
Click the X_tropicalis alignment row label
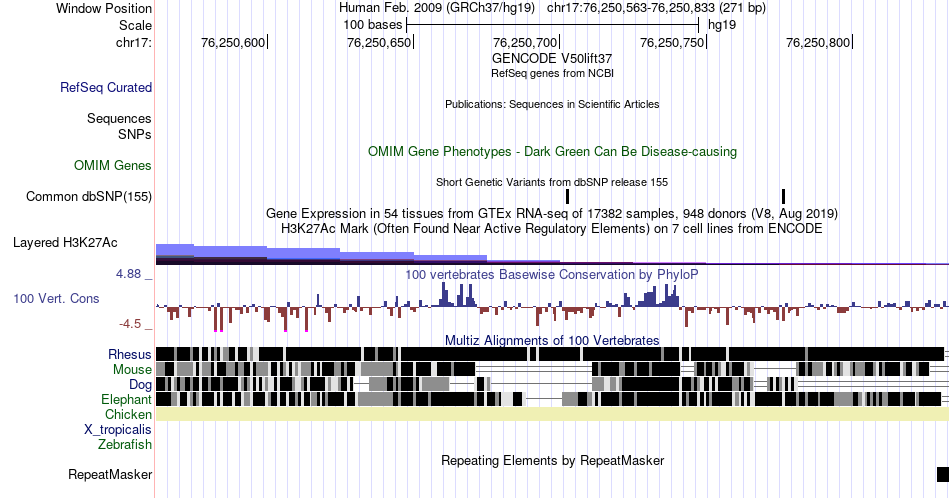click(x=118, y=430)
